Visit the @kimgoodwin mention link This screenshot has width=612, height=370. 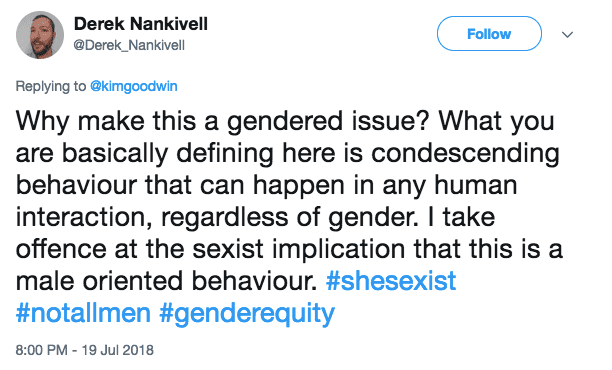[x=133, y=86]
